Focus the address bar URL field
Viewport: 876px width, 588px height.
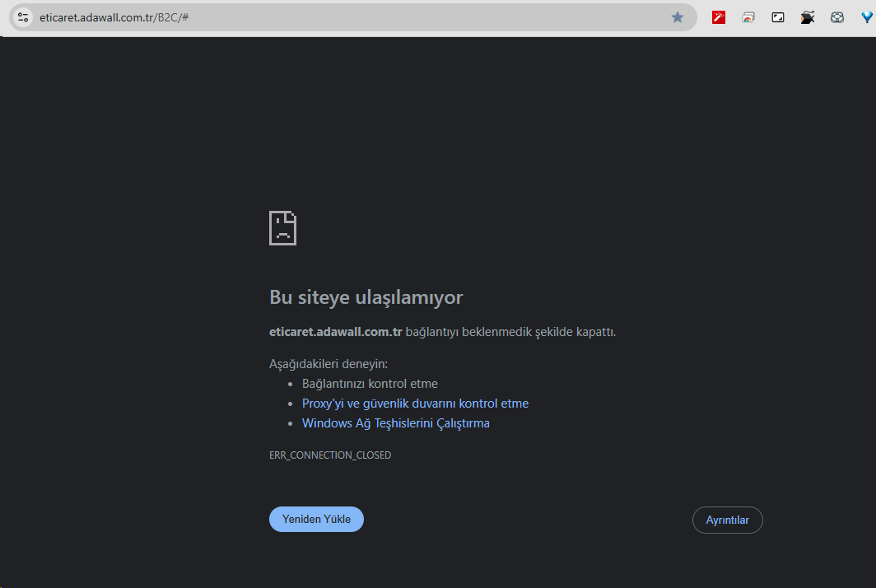[352, 17]
